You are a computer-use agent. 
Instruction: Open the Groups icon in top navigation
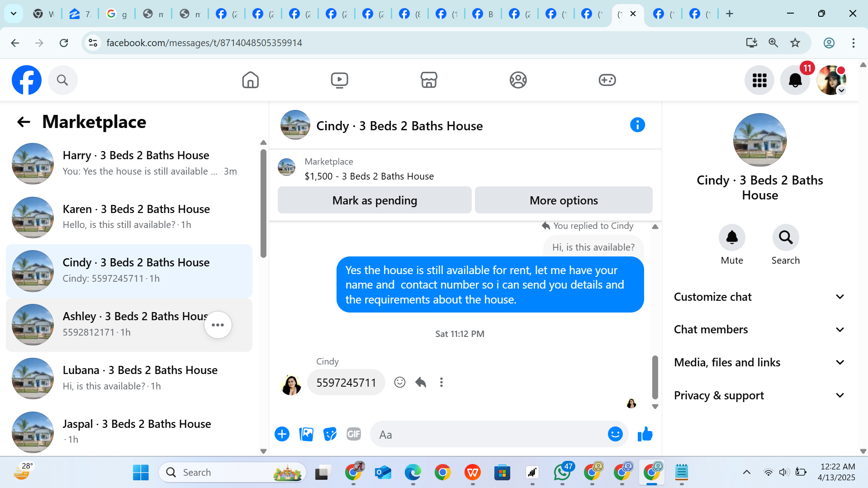518,80
